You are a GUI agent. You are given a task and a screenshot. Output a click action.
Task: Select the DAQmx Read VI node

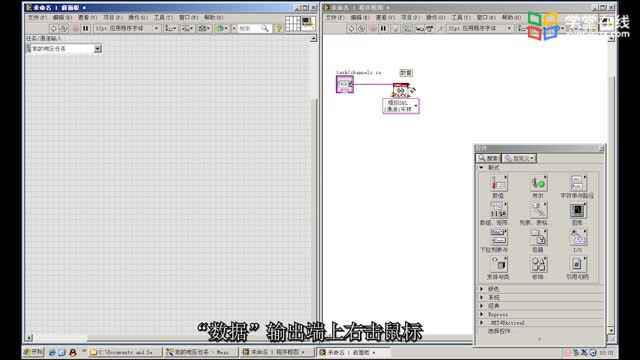coord(401,89)
